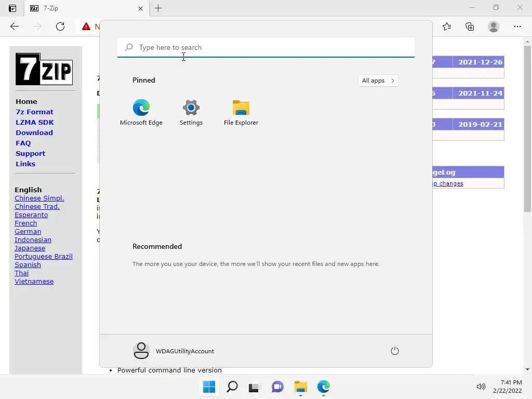Switch language to Indonesian
The height and width of the screenshot is (399, 532).
33,240
